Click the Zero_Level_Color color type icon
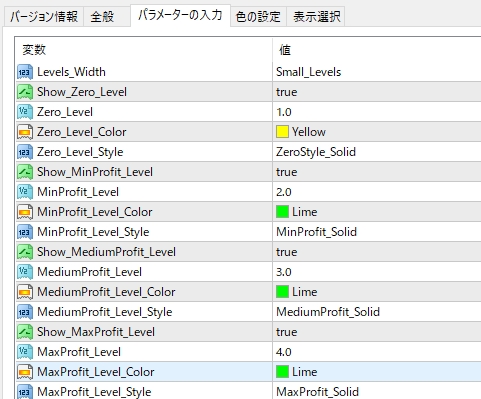 pos(25,132)
